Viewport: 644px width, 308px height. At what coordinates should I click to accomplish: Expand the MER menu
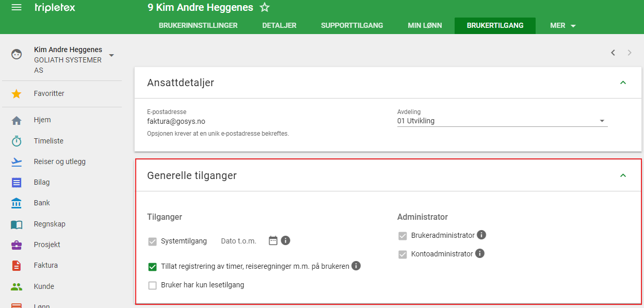click(562, 25)
